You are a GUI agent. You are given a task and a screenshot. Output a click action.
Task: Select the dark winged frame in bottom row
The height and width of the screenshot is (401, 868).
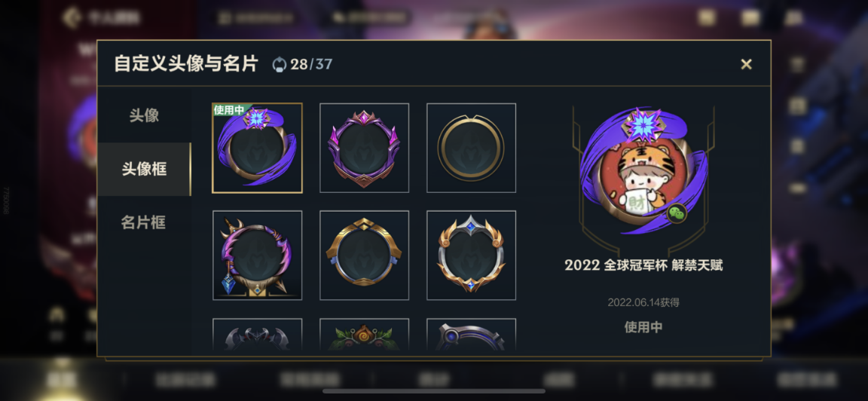[x=258, y=335]
